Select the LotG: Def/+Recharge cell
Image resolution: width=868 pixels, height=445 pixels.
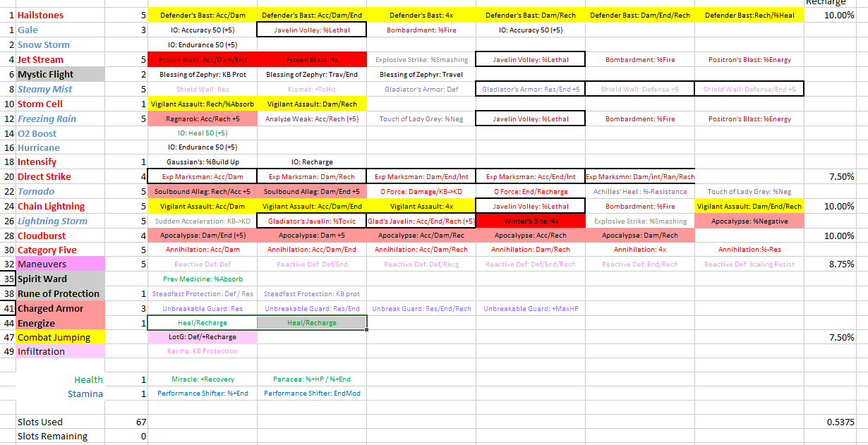(x=203, y=337)
